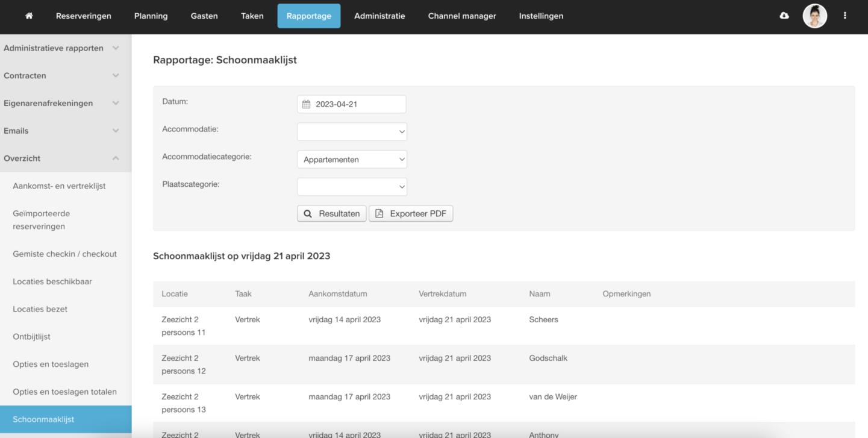
Task: Expand Administratieve rapporten section
Action: pos(61,48)
